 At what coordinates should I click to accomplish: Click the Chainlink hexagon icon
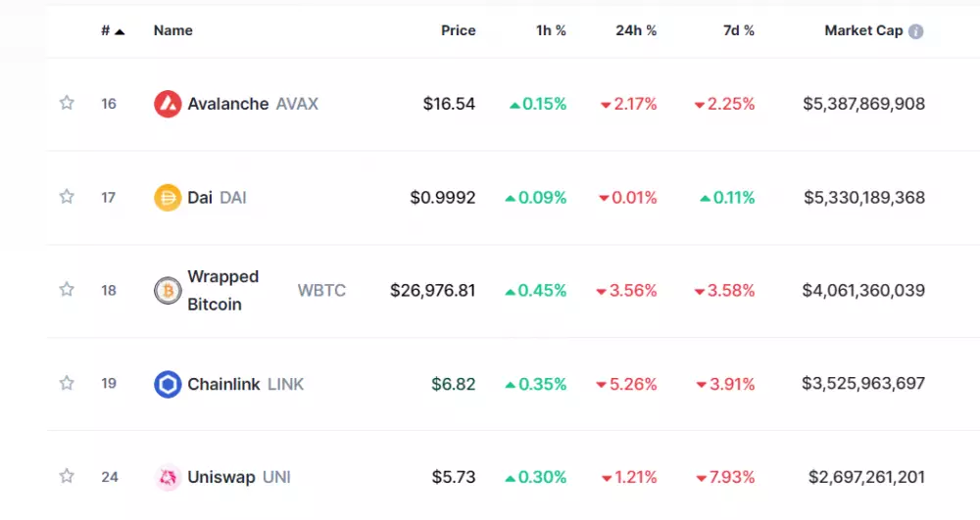pos(168,384)
